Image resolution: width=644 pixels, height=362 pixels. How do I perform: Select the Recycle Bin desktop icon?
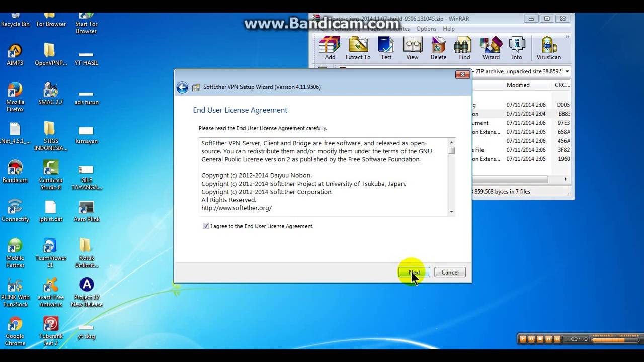point(15,20)
